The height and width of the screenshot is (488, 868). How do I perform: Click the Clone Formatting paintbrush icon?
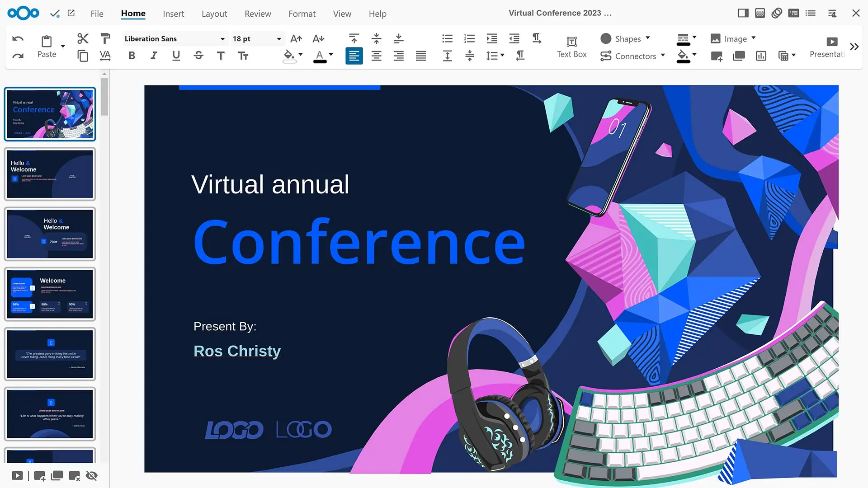click(x=105, y=38)
